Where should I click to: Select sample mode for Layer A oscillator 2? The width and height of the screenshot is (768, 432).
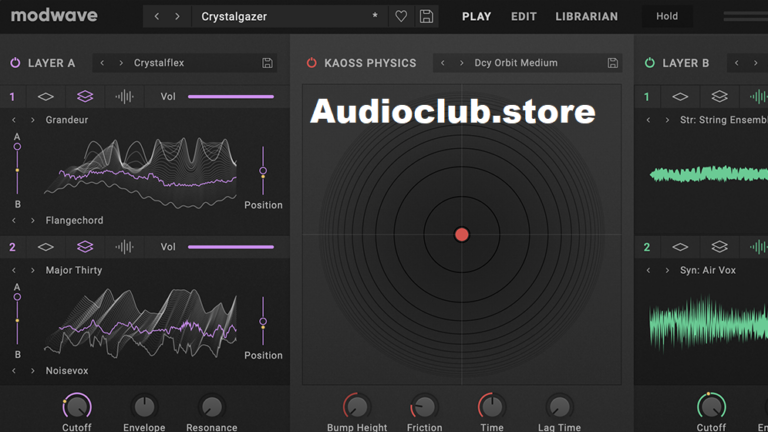pos(124,247)
